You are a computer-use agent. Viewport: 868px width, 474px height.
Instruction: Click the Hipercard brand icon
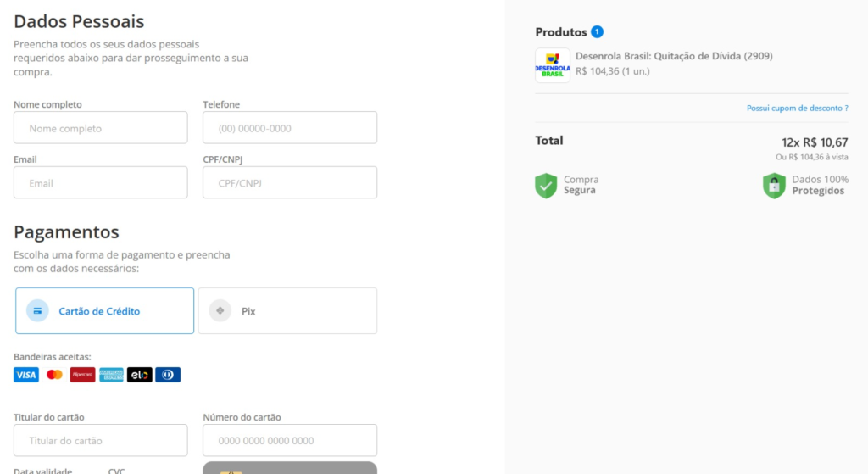click(83, 375)
